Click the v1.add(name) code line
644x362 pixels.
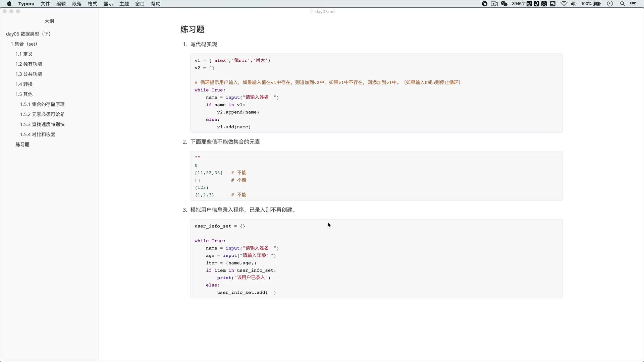[234, 127]
